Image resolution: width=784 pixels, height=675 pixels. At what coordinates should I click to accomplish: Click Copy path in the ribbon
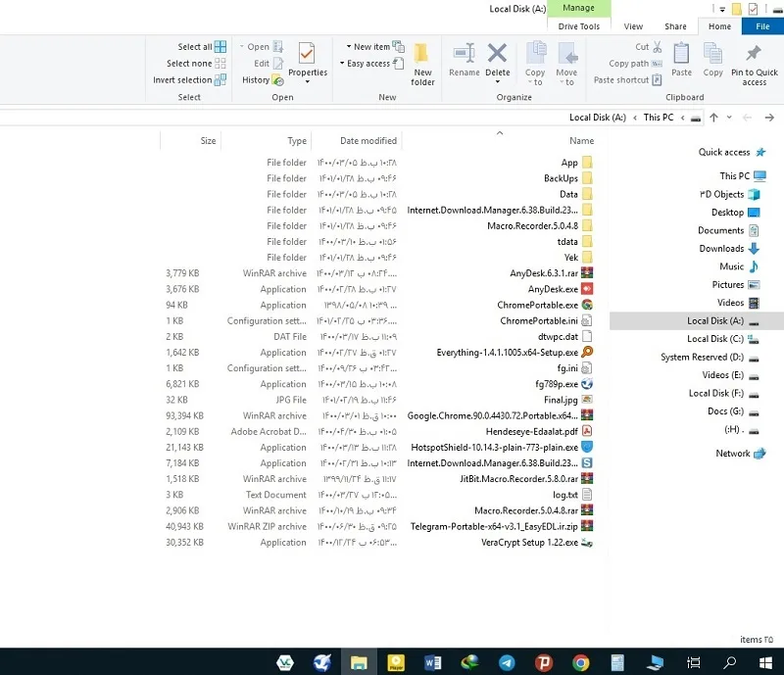[x=635, y=64]
